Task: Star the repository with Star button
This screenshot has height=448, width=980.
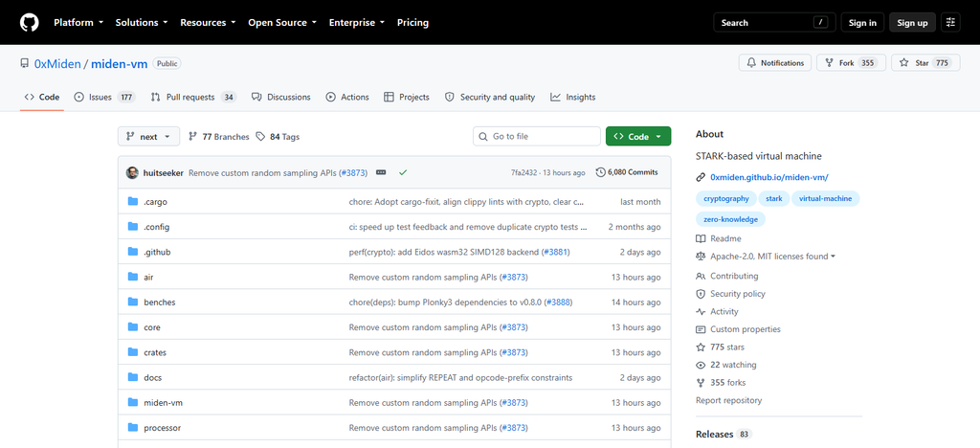Action: tap(925, 63)
